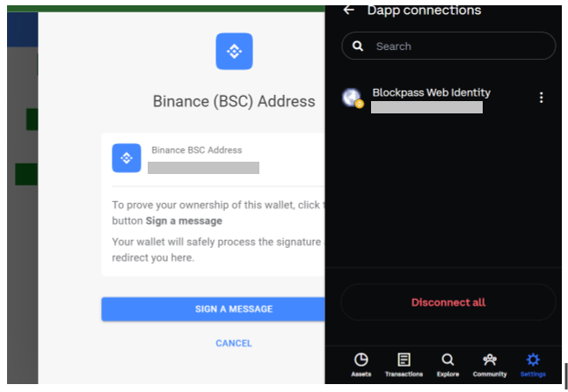The height and width of the screenshot is (392, 568).
Task: Click the redacted address under Blockpass Web Identity
Action: 426,107
